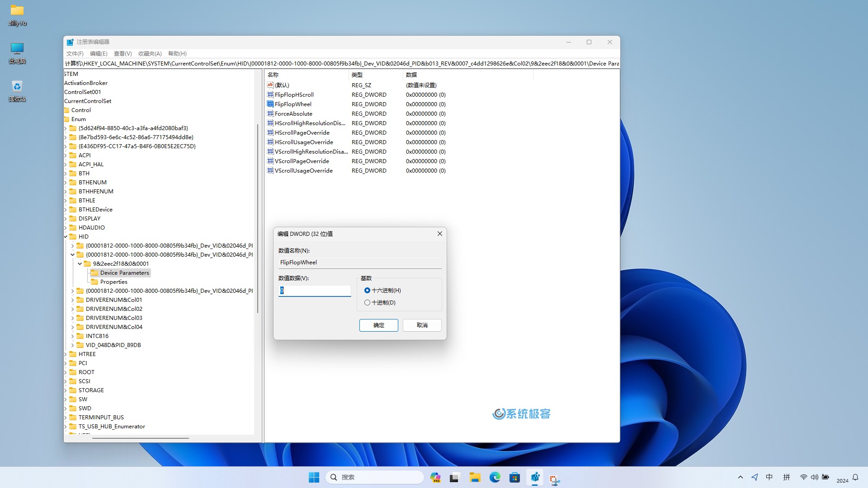Select the BTHLEDevice tree item

(95, 210)
